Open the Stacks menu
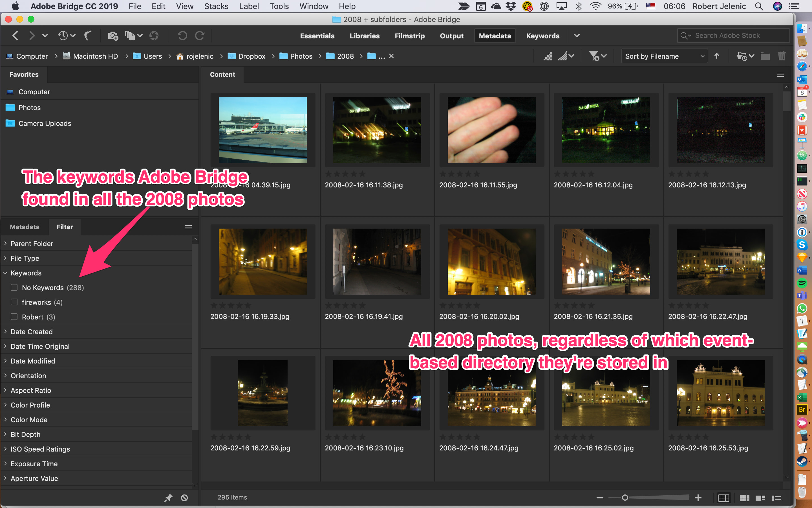 click(216, 6)
